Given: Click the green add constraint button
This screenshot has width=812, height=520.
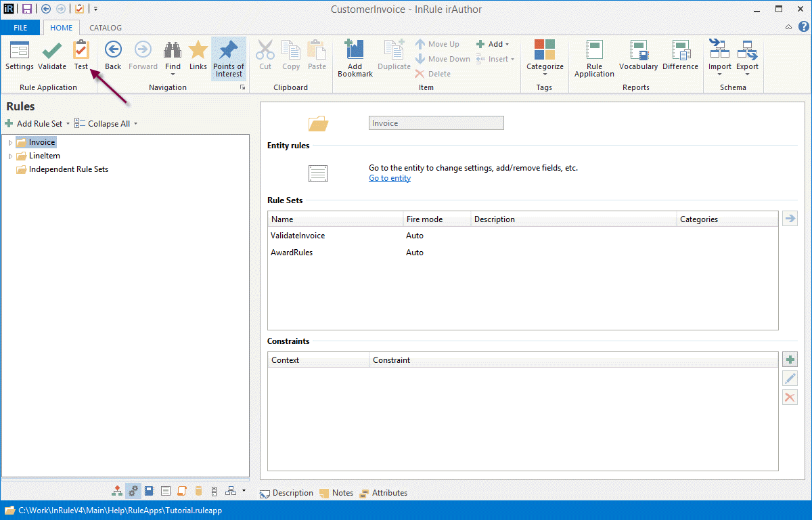Looking at the screenshot, I should pos(790,360).
